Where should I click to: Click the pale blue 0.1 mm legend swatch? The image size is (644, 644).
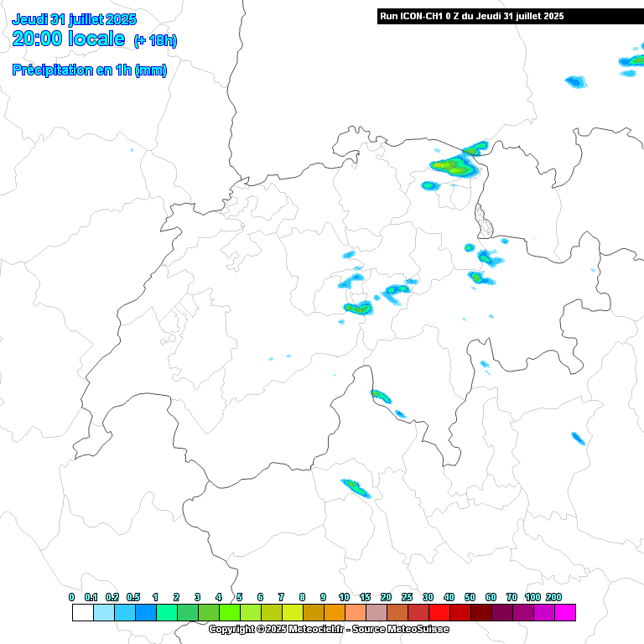(x=104, y=612)
